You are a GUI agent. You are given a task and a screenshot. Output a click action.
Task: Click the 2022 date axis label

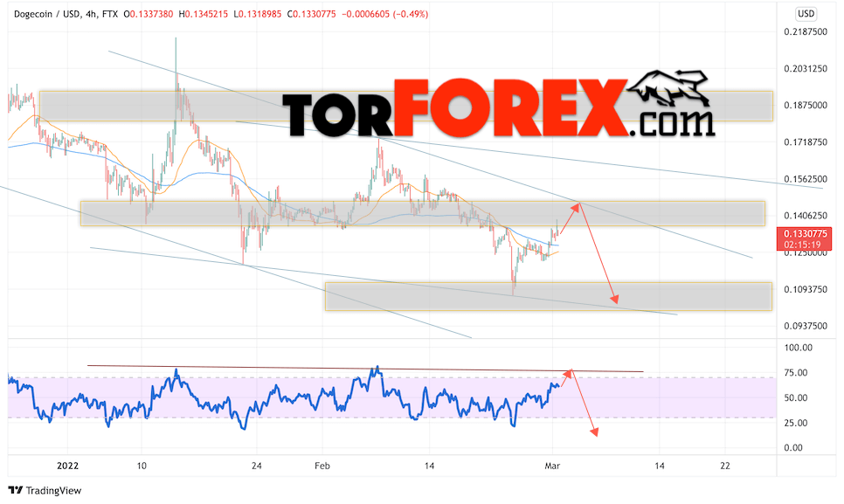(x=68, y=466)
